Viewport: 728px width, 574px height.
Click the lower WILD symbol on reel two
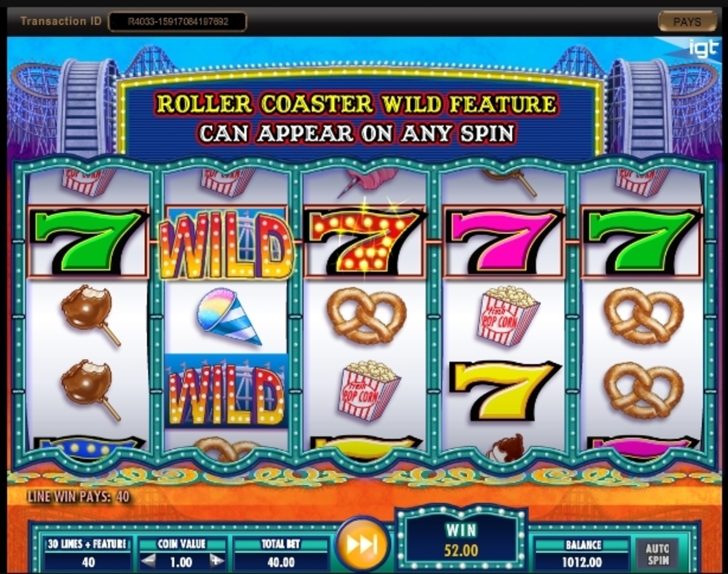tap(226, 391)
